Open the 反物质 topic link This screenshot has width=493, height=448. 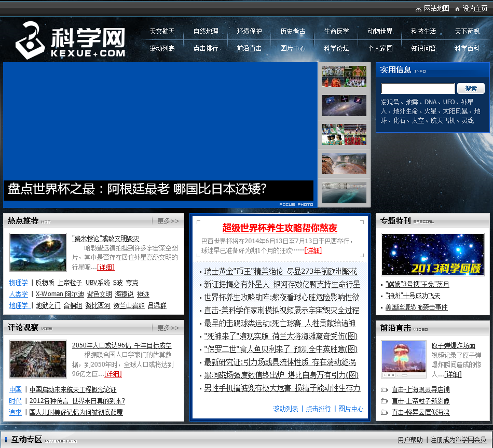pyautogui.click(x=45, y=283)
